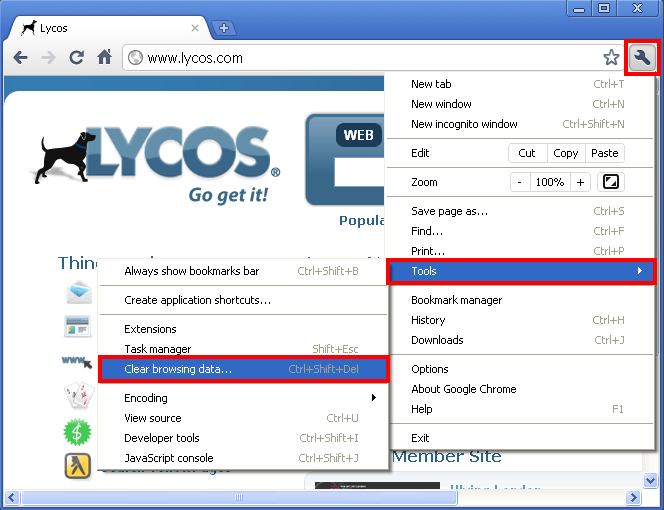Click the Lycos dog logo
This screenshot has width=664, height=510.
(64, 158)
